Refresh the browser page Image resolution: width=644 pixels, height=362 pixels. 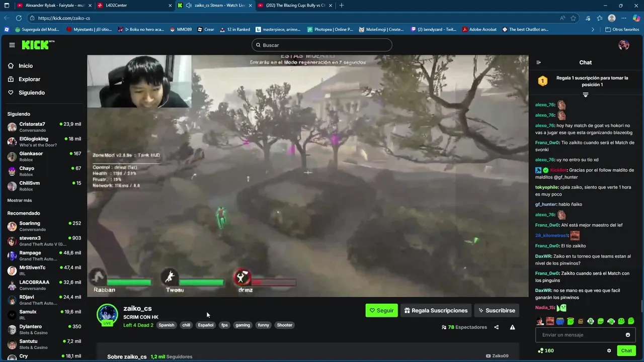[19, 18]
